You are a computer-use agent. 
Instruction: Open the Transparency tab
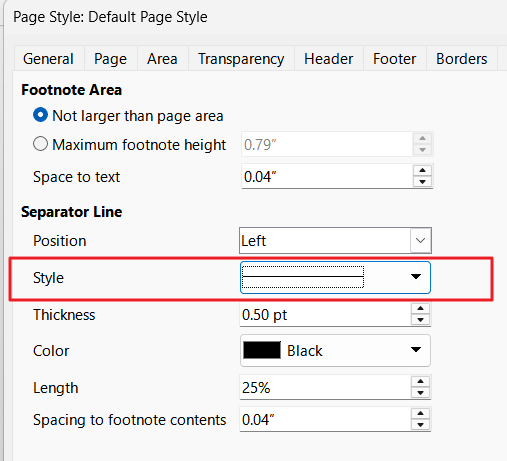241,59
